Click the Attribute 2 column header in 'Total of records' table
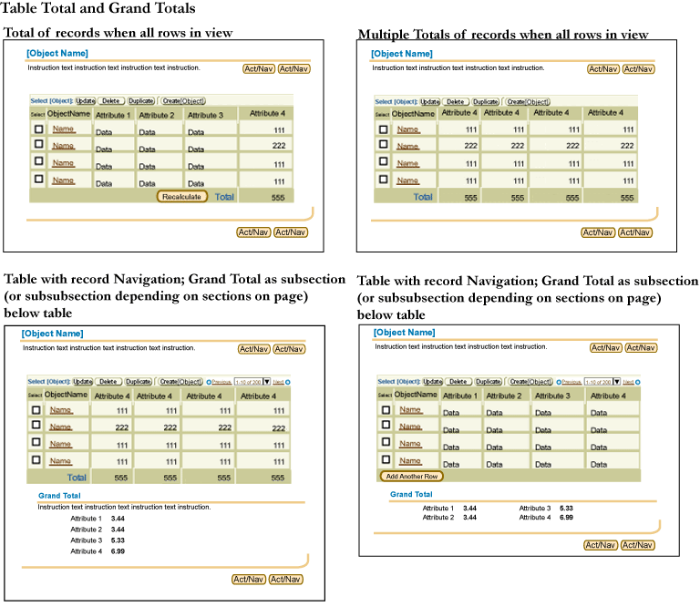The height and width of the screenshot is (607, 700). point(157,115)
